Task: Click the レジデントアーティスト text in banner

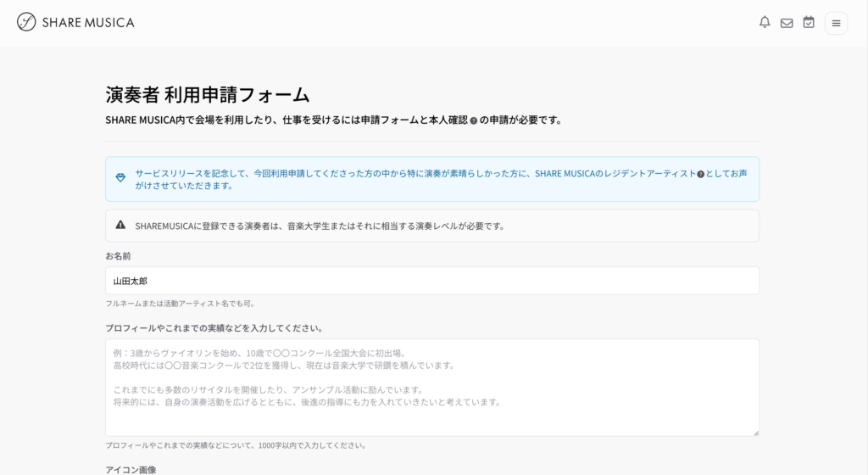Action: (x=648, y=173)
